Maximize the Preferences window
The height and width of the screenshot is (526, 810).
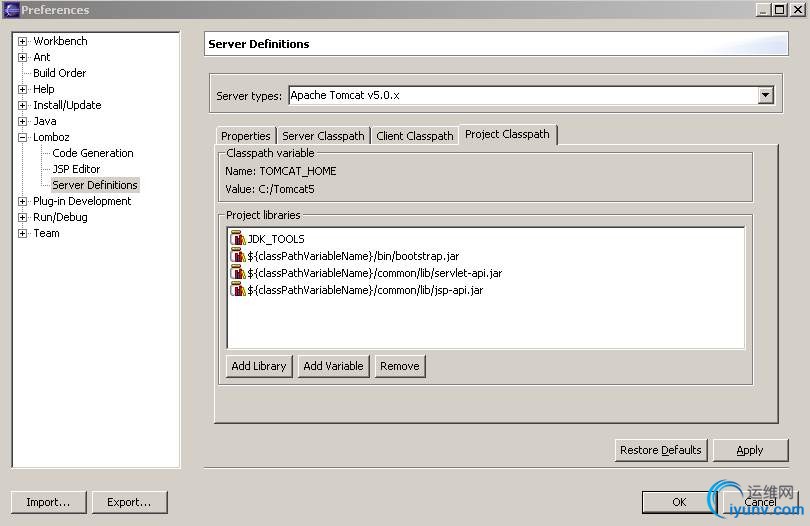tap(780, 9)
